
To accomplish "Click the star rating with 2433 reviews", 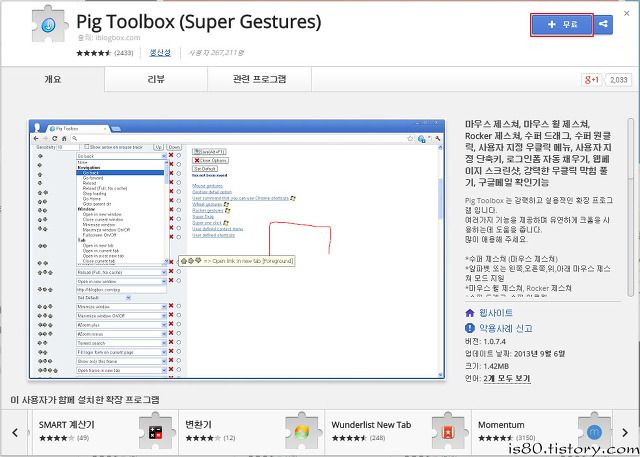I will 105,53.
